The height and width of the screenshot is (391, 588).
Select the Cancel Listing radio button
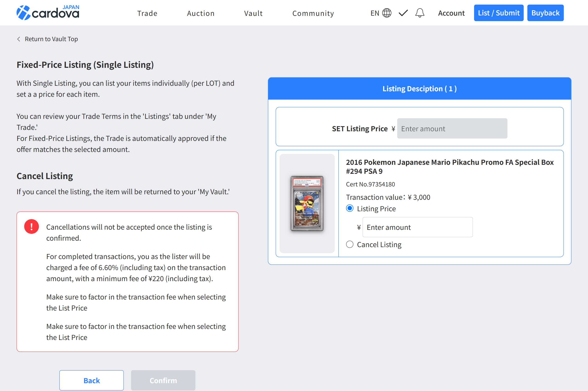pos(350,244)
